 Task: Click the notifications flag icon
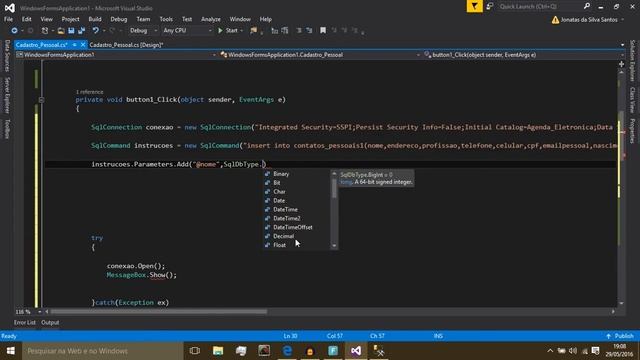[x=474, y=7]
